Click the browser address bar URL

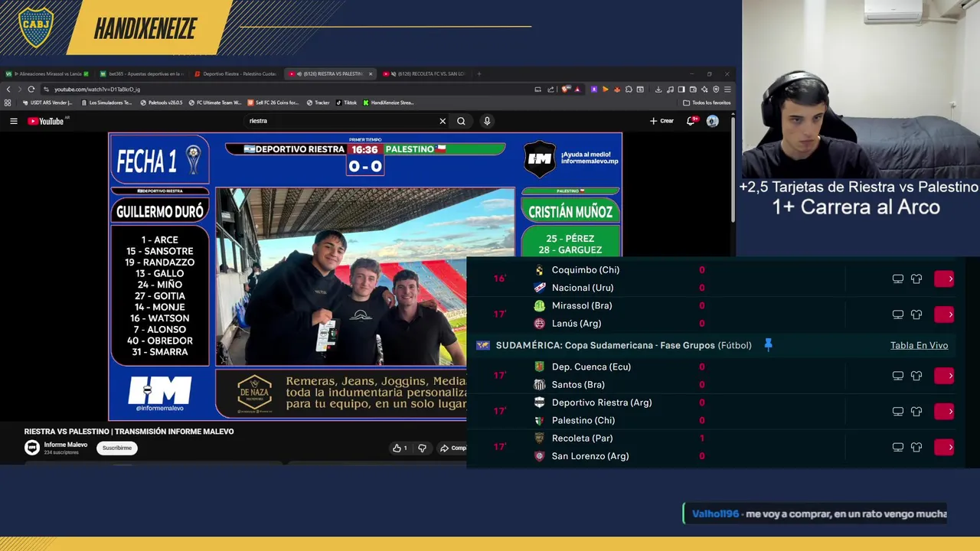tap(97, 90)
